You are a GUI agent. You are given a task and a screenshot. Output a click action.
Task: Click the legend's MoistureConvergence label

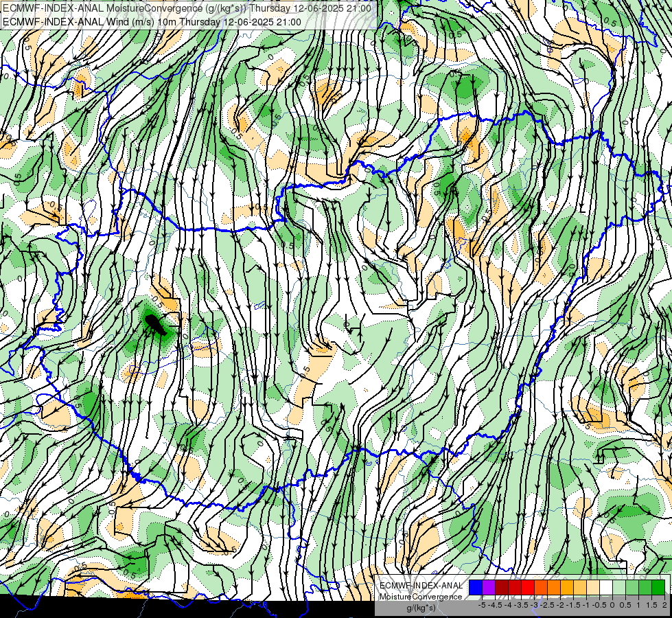click(x=420, y=597)
